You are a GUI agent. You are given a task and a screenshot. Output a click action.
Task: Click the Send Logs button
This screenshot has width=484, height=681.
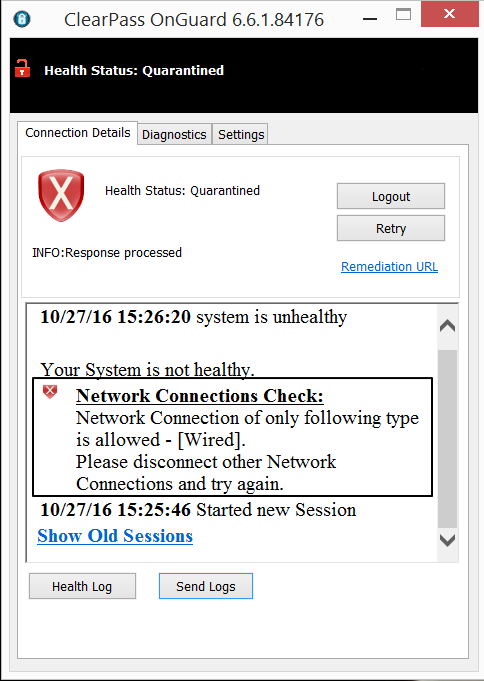pyautogui.click(x=206, y=586)
